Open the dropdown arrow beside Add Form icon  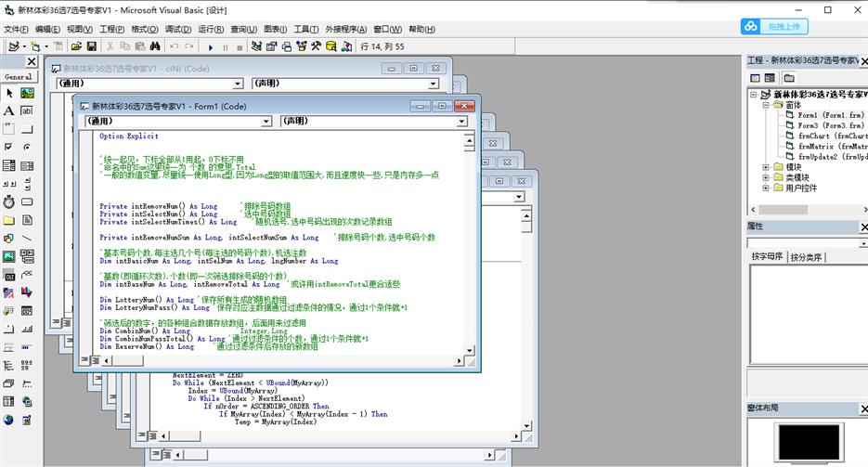point(46,46)
